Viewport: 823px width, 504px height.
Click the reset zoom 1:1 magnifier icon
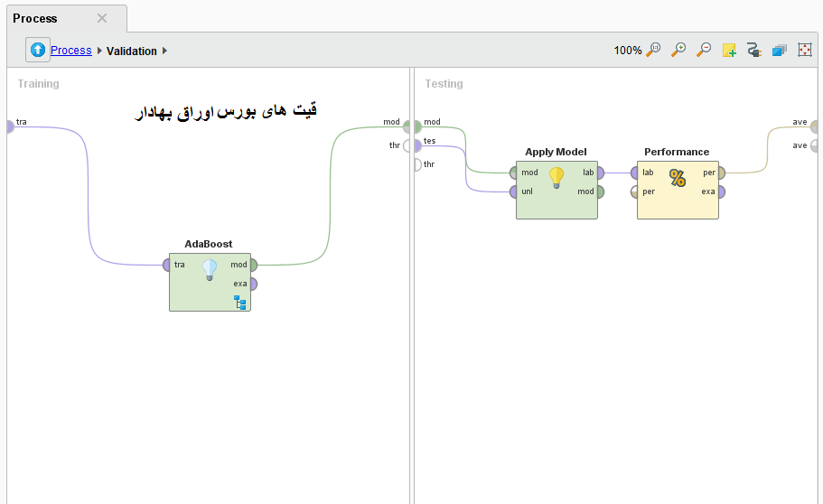[x=653, y=51]
